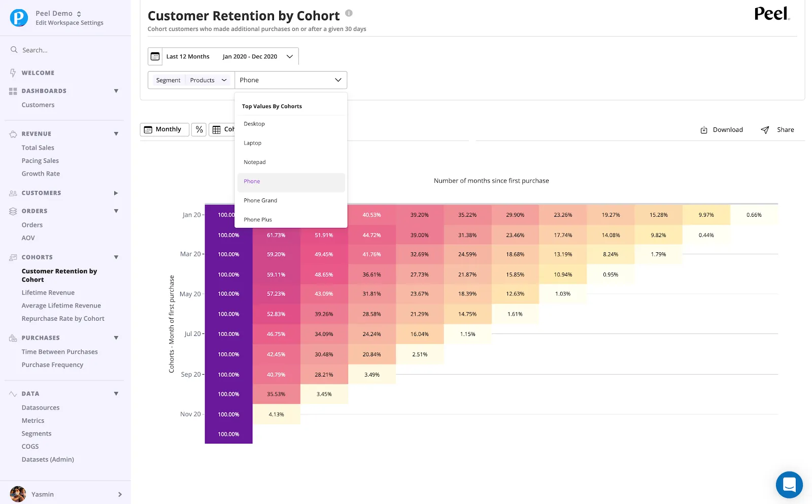This screenshot has width=812, height=504.
Task: Click the 61.73% heatmap cell
Action: click(x=277, y=235)
